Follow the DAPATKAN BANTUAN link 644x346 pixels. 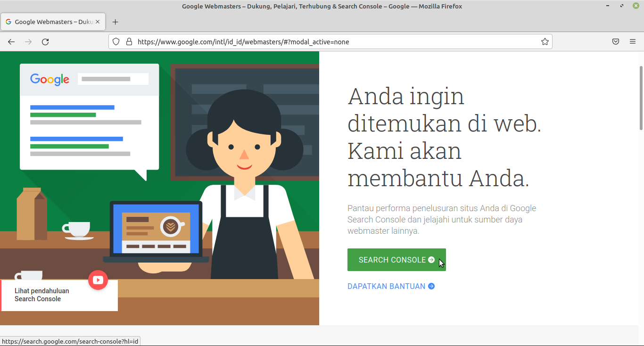(x=391, y=286)
